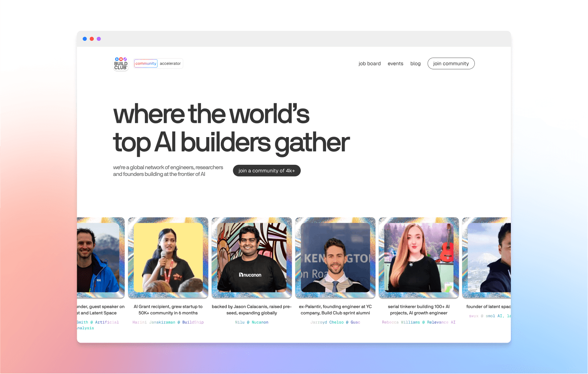Open Nilu's Nucanon photo card
The width and height of the screenshot is (588, 374).
tap(252, 258)
